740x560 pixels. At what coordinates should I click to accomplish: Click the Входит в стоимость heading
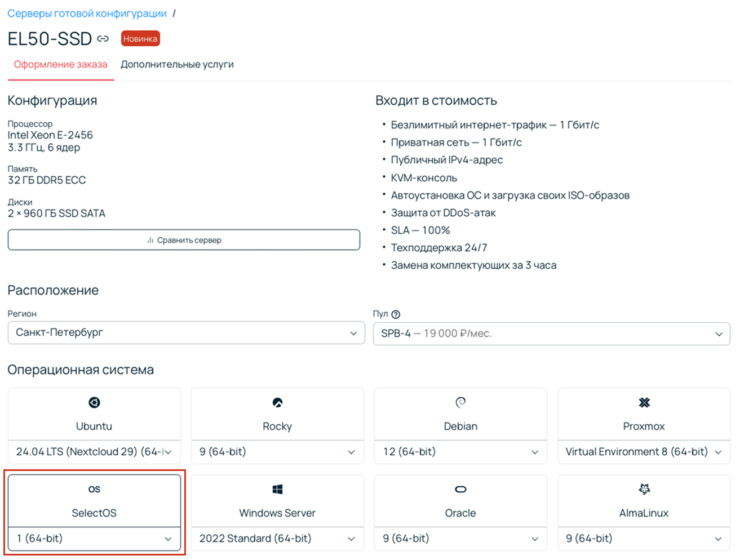[436, 101]
